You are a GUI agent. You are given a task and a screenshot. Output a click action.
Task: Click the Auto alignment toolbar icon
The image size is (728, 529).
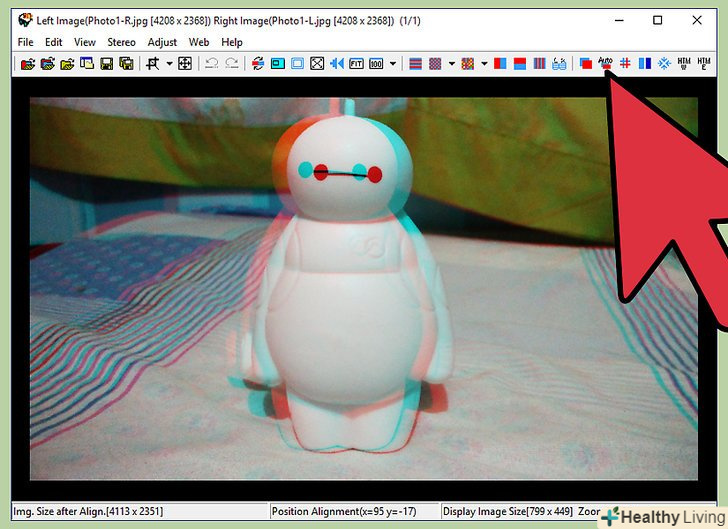pyautogui.click(x=604, y=63)
